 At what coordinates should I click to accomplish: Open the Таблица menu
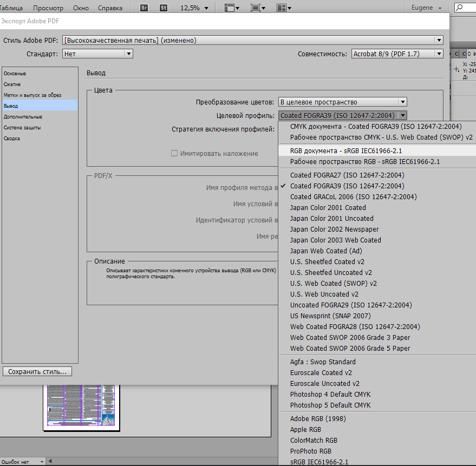point(11,8)
